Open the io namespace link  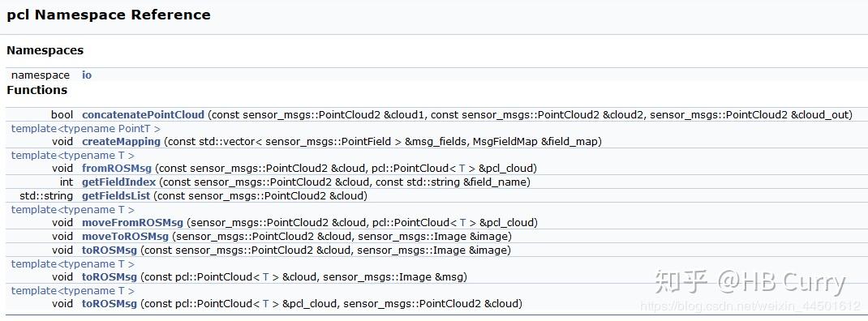(x=87, y=75)
